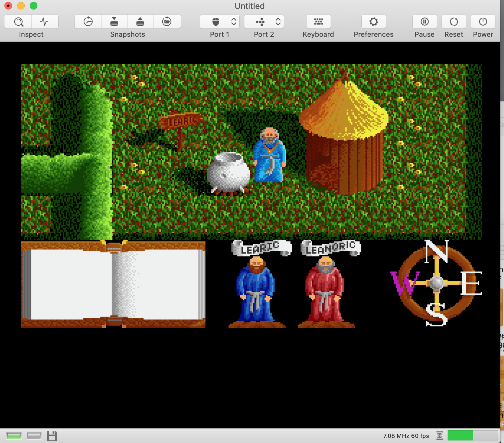Screen dimensions: 504x443
Task: Take a snapshot with the down-arrow stack icon
Action: (x=114, y=22)
